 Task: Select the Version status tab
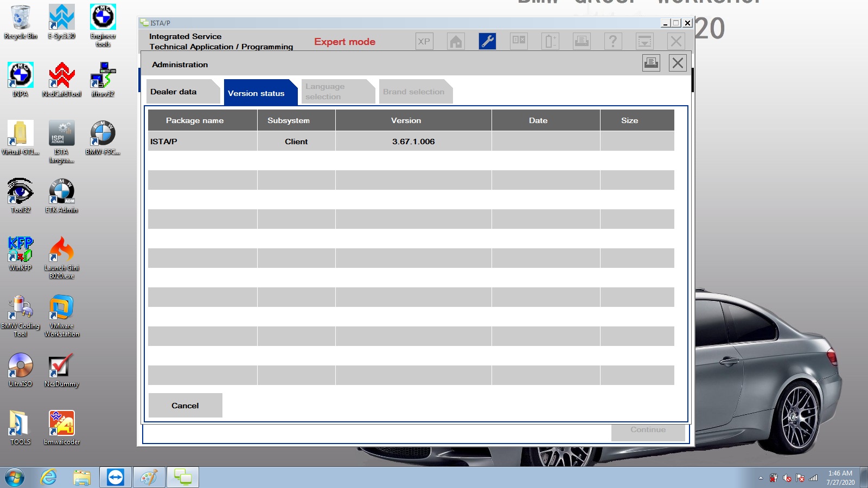tap(260, 93)
